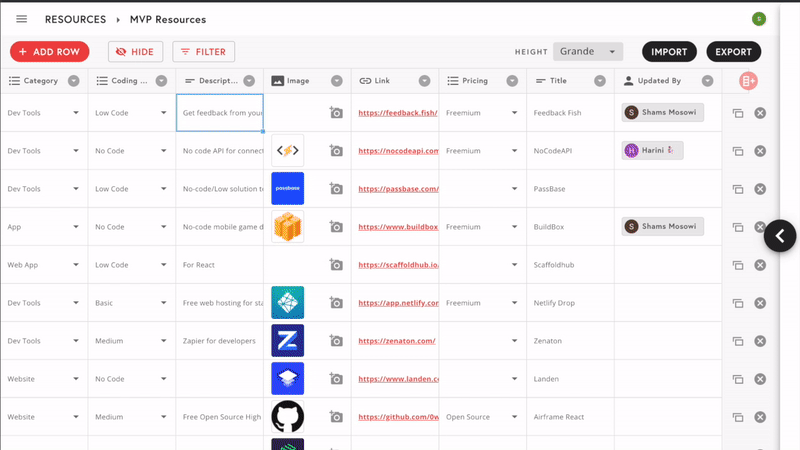Viewport: 800px width, 450px height.
Task: Click the IMPORT button
Action: 669,52
